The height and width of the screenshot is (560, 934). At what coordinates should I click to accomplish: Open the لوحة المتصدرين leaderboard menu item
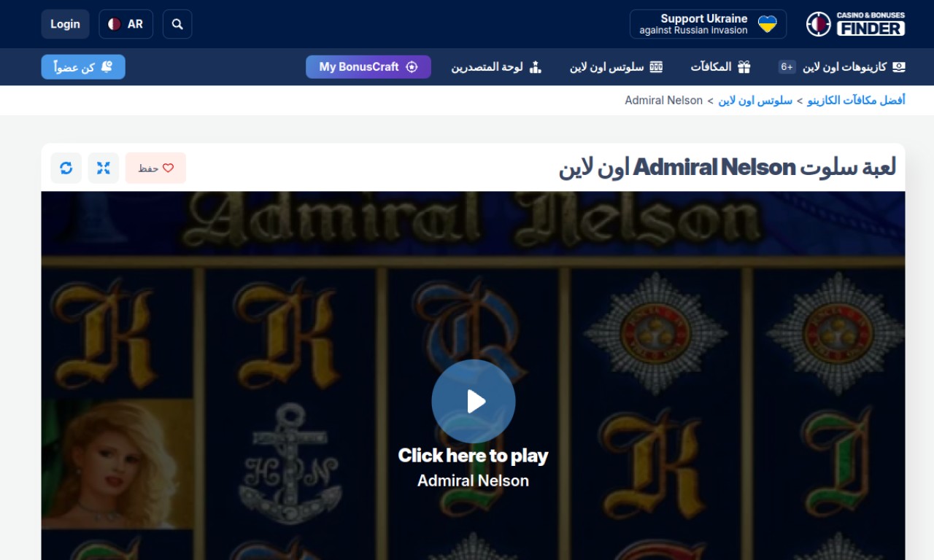496,67
